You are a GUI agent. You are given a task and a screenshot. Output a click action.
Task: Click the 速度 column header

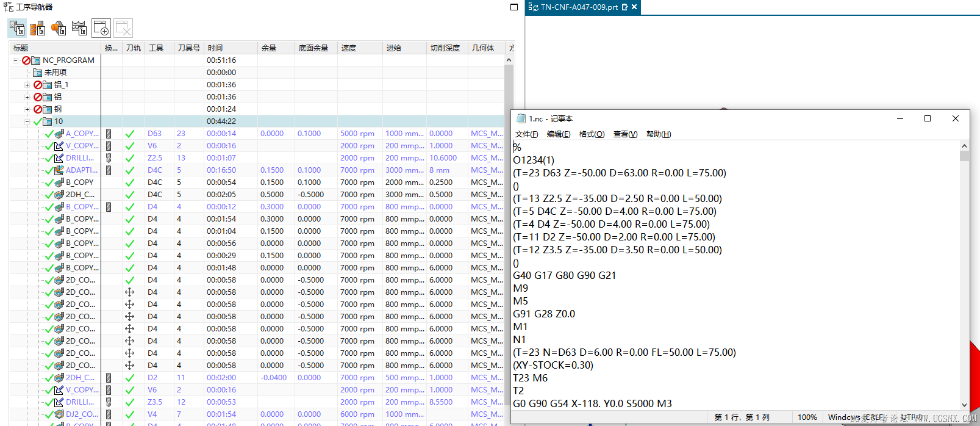click(x=360, y=48)
